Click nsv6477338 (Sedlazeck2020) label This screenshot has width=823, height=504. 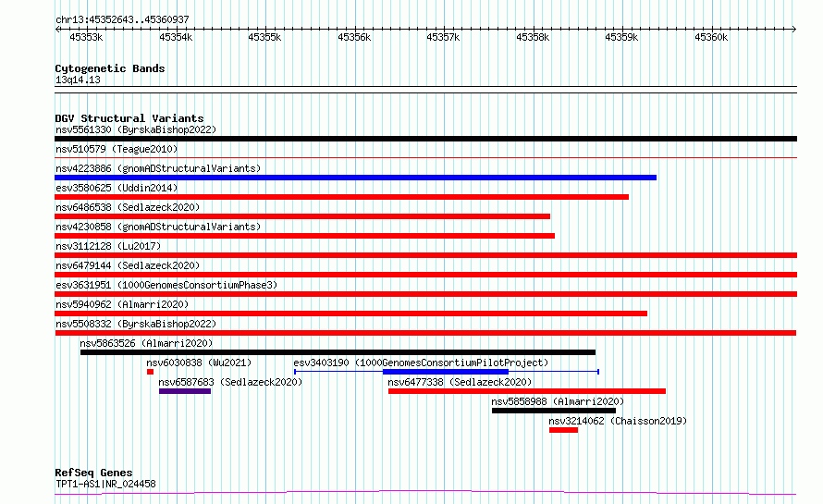pos(460,382)
